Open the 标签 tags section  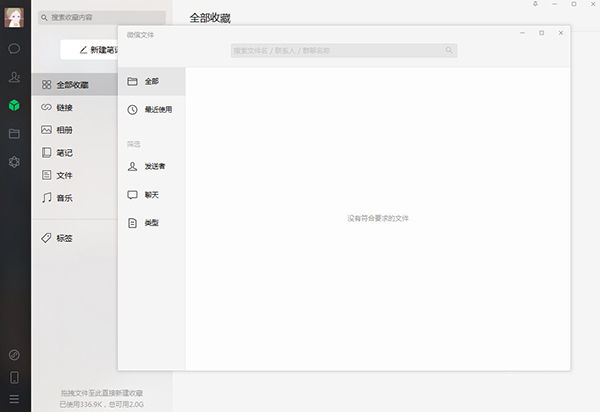[64, 238]
